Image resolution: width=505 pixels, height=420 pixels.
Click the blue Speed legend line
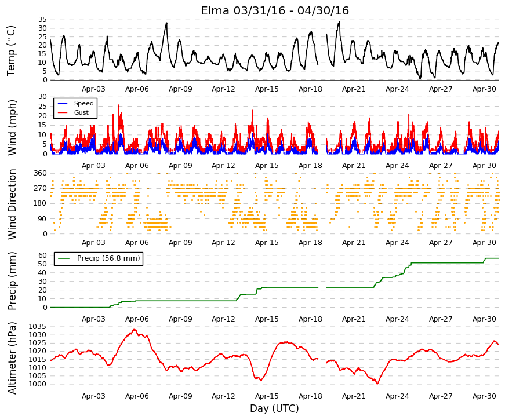point(63,103)
